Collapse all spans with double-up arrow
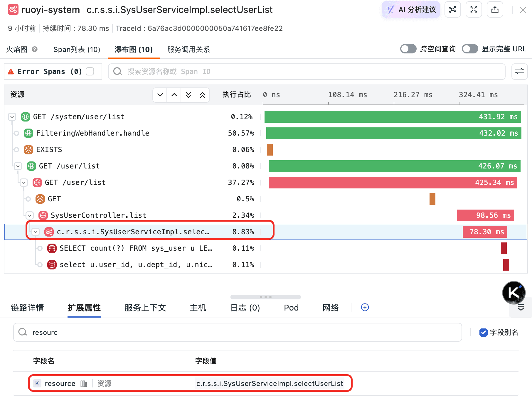The width and height of the screenshot is (532, 398). pos(202,95)
